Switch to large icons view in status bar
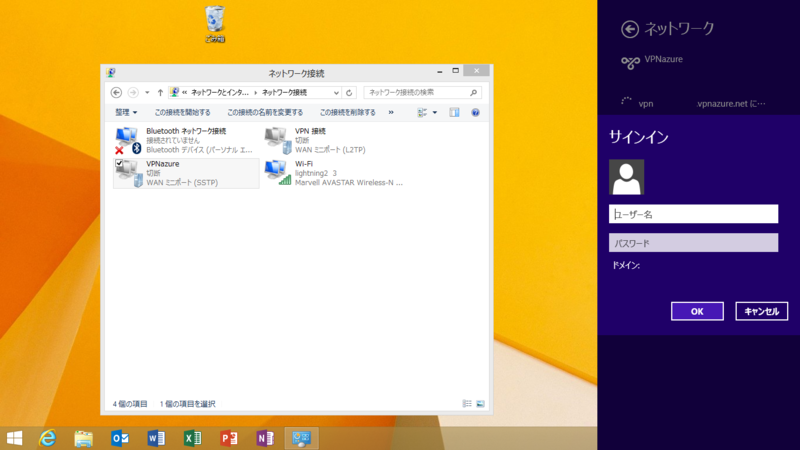Image resolution: width=800 pixels, height=450 pixels. (480, 404)
